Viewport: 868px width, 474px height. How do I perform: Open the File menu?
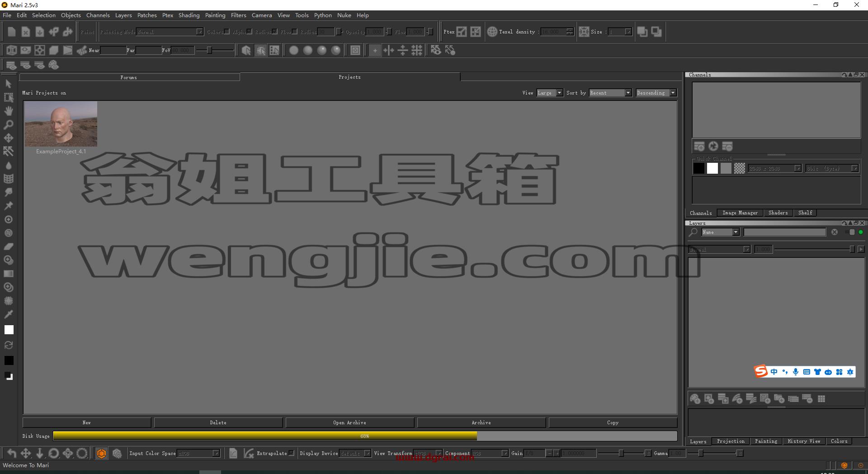pos(7,15)
